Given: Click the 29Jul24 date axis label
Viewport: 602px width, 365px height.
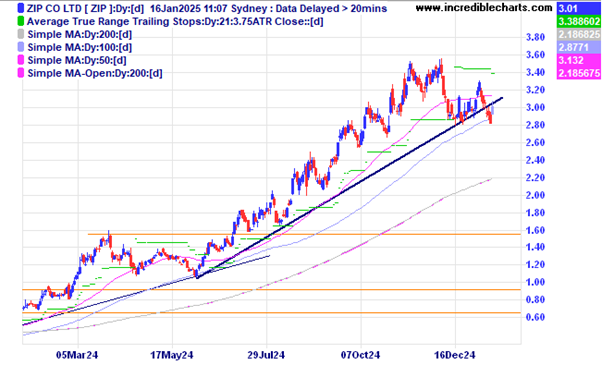Looking at the screenshot, I should (266, 355).
